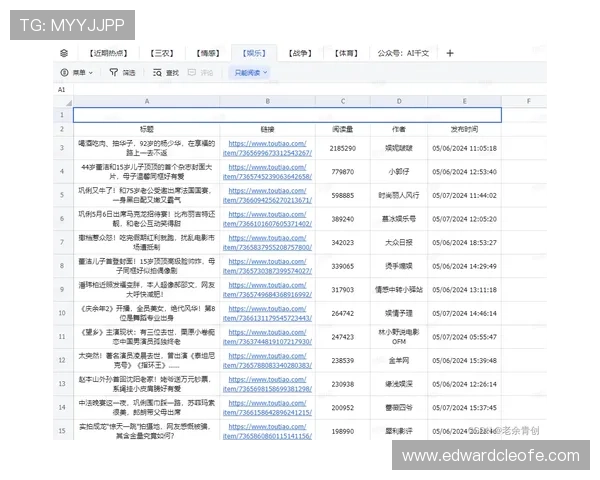Click the select-all corner triangle
600x480 pixels.
68,102
